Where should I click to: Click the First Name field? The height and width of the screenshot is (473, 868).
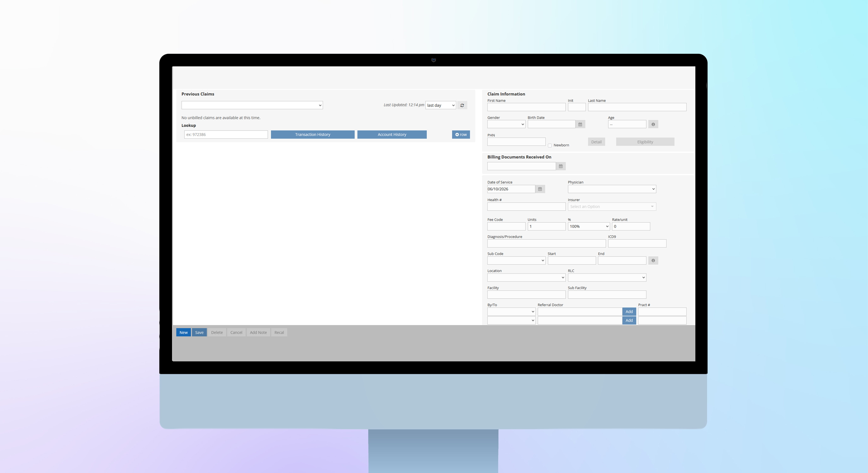click(x=526, y=107)
